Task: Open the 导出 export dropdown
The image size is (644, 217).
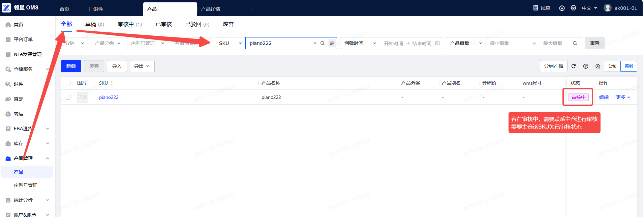Action: pyautogui.click(x=142, y=66)
